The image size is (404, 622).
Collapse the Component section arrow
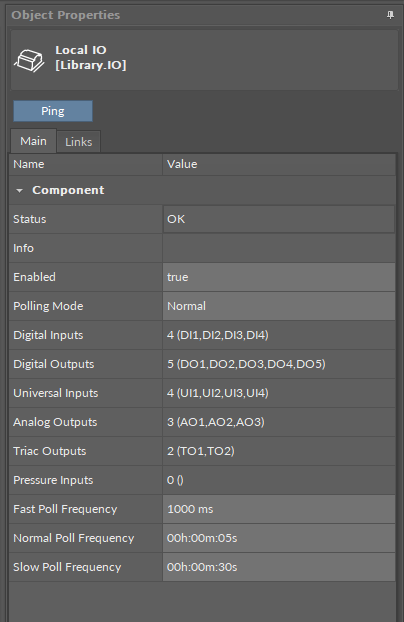click(19, 190)
